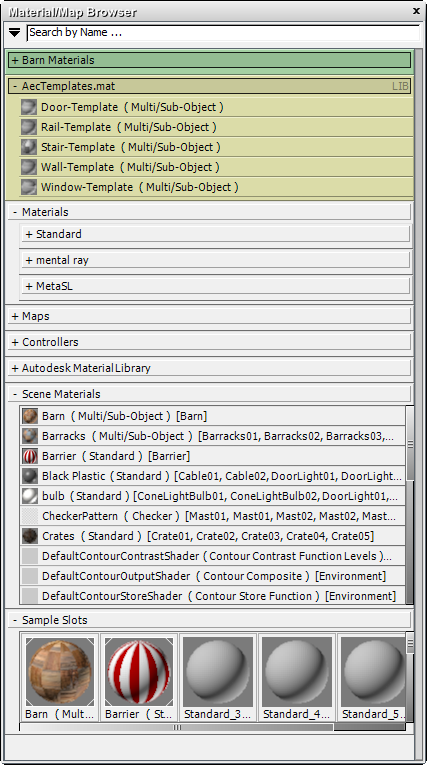
Task: Click the red-striped Barrier material icon
Action: click(x=30, y=456)
